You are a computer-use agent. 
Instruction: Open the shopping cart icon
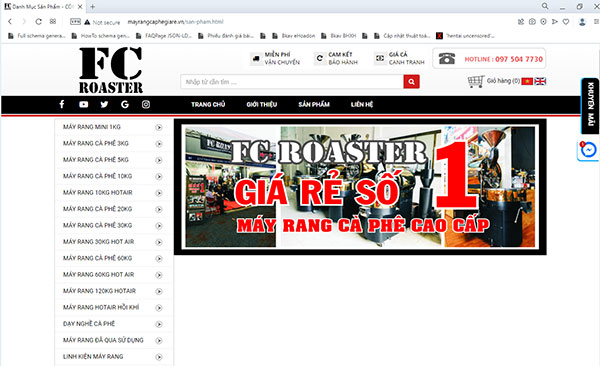click(x=476, y=81)
